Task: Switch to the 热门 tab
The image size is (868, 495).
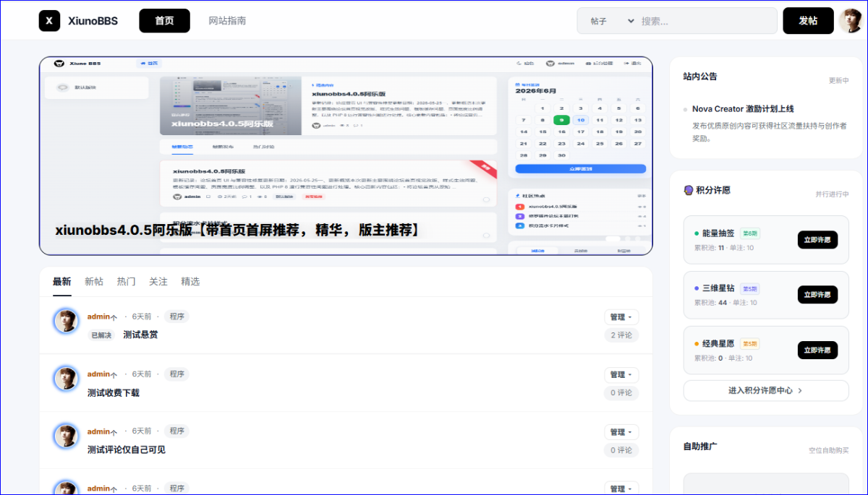Action: [x=126, y=282]
